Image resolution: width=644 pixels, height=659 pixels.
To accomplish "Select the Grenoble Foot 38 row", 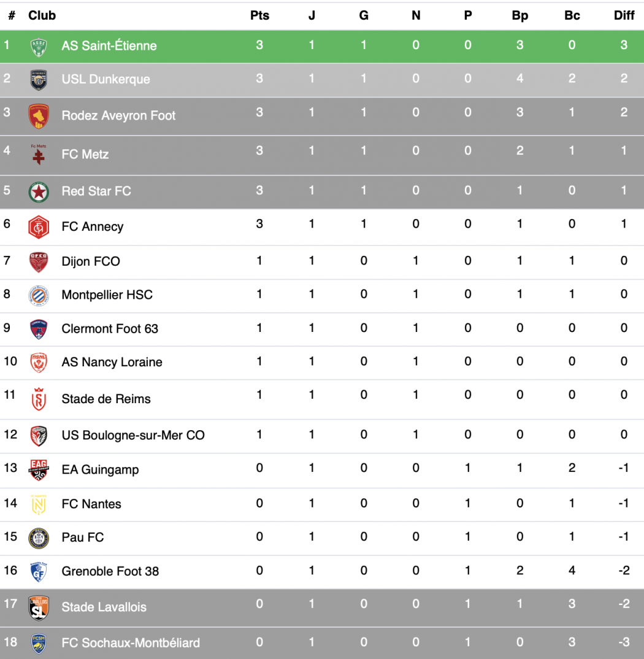I will click(322, 572).
